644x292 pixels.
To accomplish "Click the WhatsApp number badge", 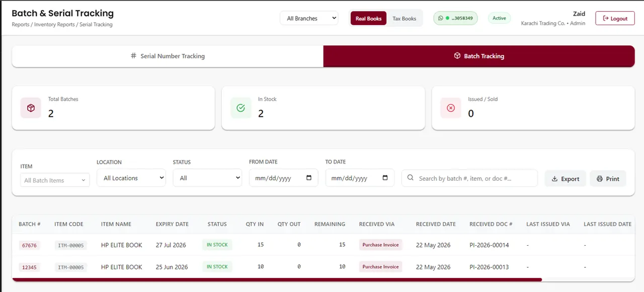I will (455, 18).
